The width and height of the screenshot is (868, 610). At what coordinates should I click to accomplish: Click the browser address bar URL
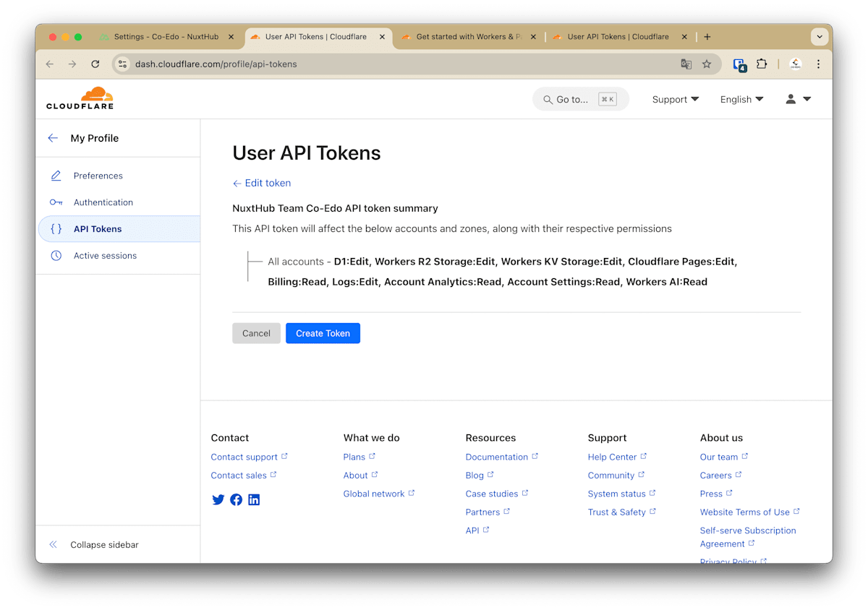[x=216, y=64]
